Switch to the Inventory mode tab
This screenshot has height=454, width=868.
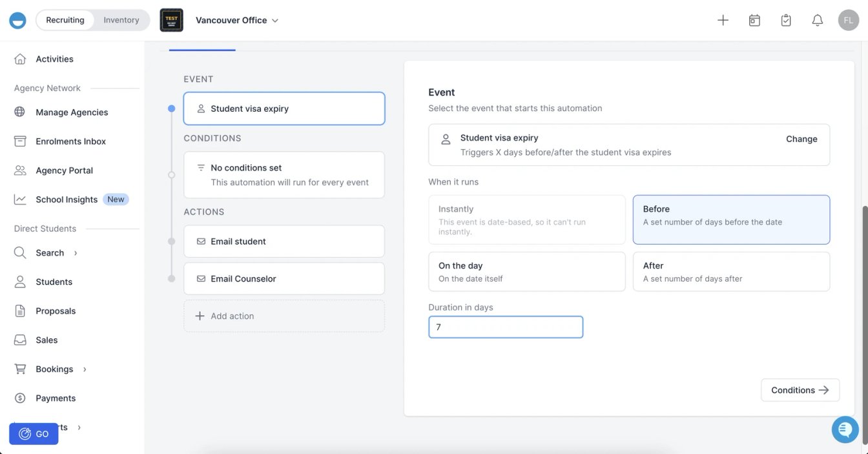(121, 20)
